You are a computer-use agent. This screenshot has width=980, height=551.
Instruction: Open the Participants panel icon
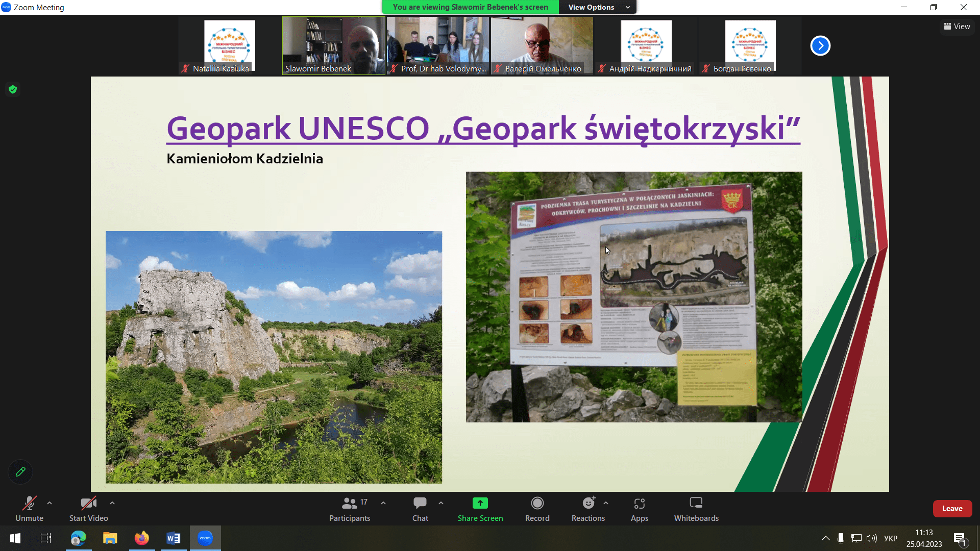[x=349, y=504]
